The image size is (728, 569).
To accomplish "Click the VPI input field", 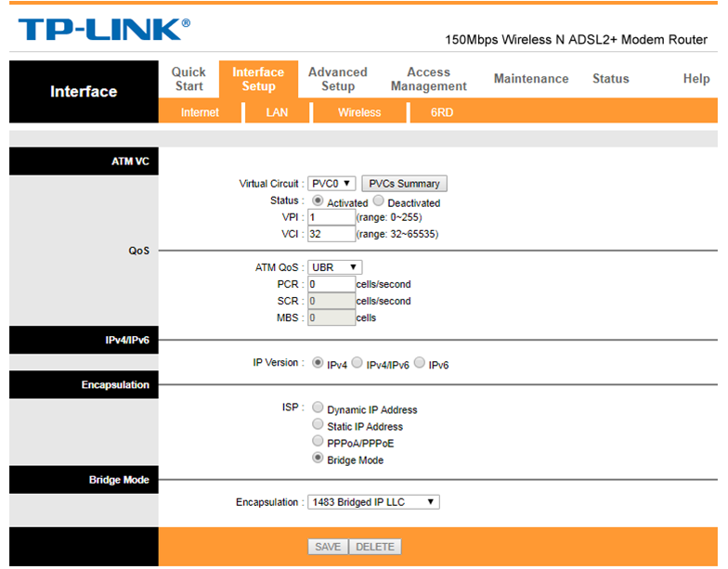I will (331, 217).
